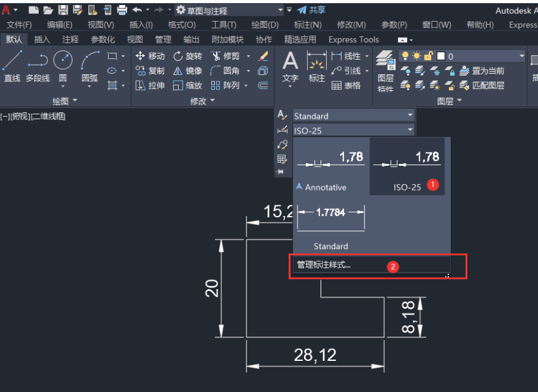The width and height of the screenshot is (538, 392).
Task: Click the layer Lock icon (cyan padlock)
Action: tap(450, 71)
